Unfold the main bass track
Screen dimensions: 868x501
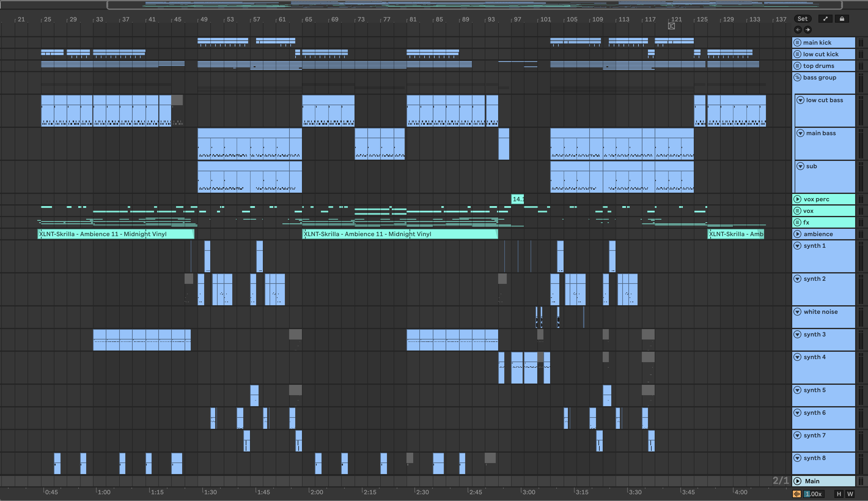[x=800, y=133]
